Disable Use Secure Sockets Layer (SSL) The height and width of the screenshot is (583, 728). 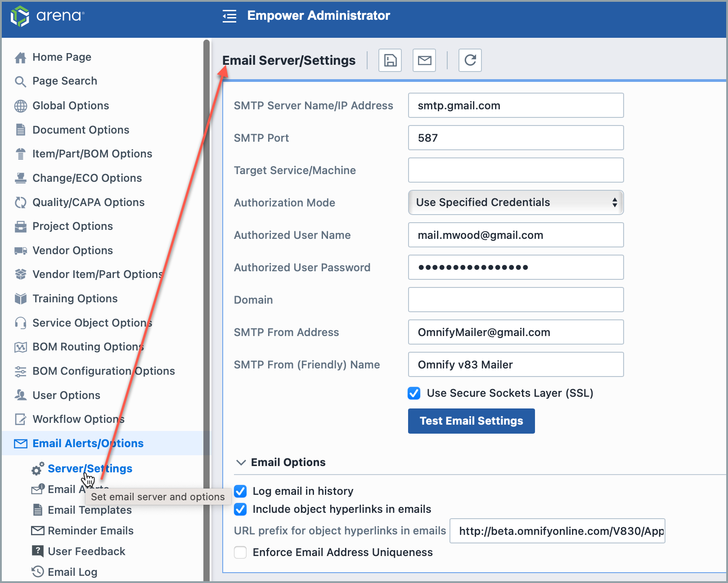pos(413,393)
